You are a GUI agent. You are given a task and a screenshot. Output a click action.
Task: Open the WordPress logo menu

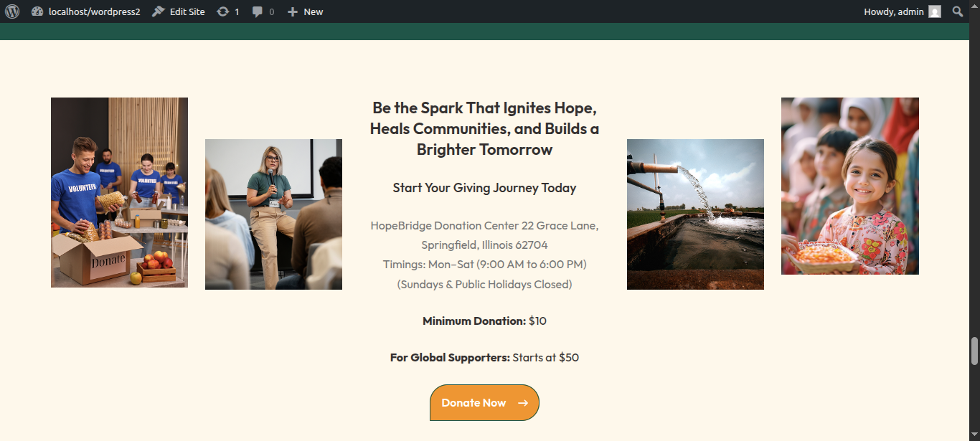click(x=12, y=11)
